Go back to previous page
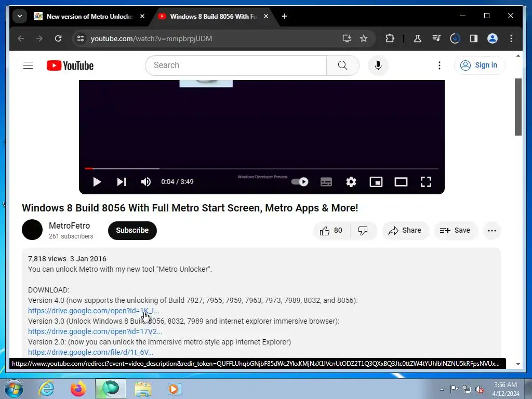532x399 pixels. (x=21, y=38)
